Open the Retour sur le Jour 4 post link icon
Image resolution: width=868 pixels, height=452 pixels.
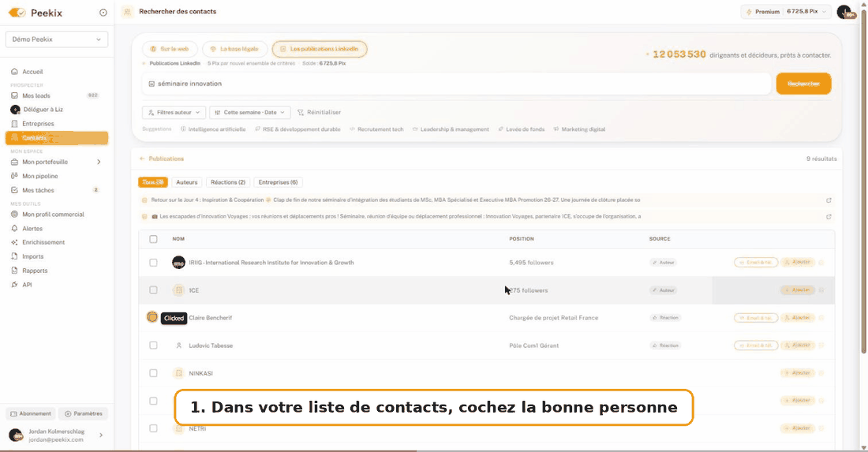point(829,200)
